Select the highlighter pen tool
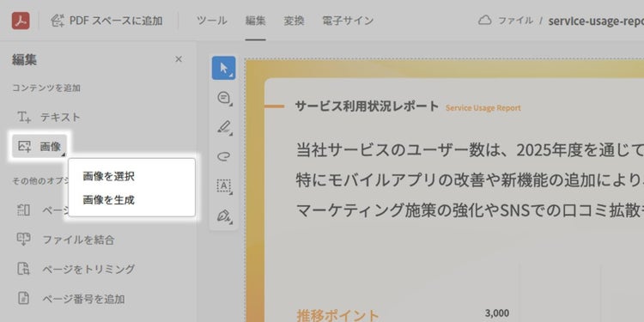The width and height of the screenshot is (644, 322). [x=224, y=128]
